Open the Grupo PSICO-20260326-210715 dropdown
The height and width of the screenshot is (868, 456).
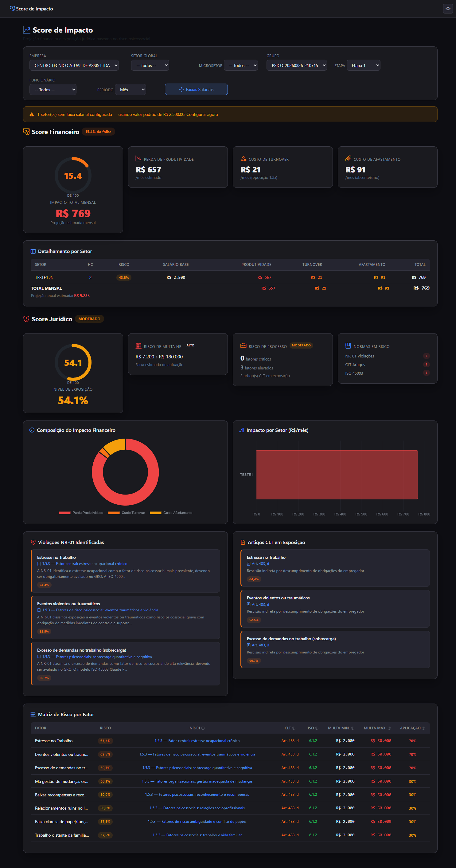[297, 65]
